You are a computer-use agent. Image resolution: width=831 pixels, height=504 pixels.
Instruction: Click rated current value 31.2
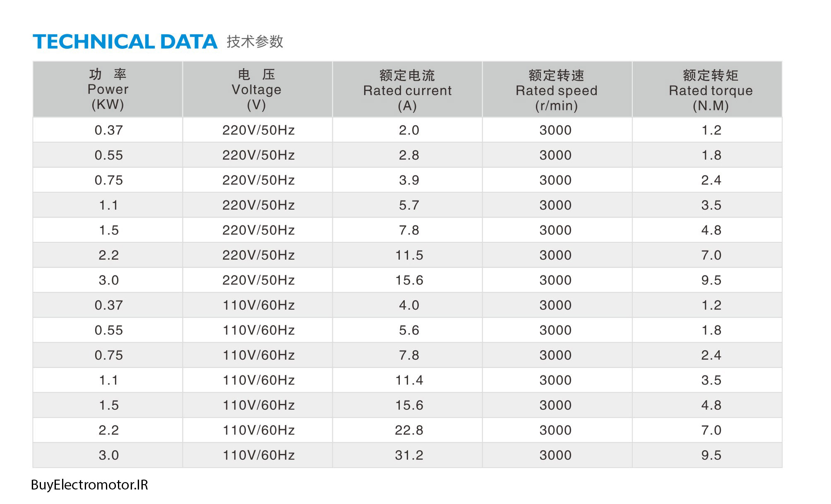[409, 455]
